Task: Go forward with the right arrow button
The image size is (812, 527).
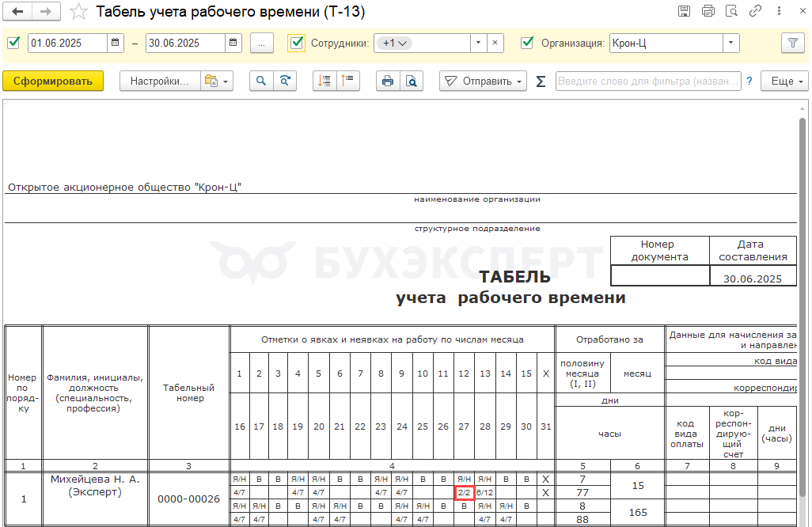Action: pyautogui.click(x=46, y=11)
